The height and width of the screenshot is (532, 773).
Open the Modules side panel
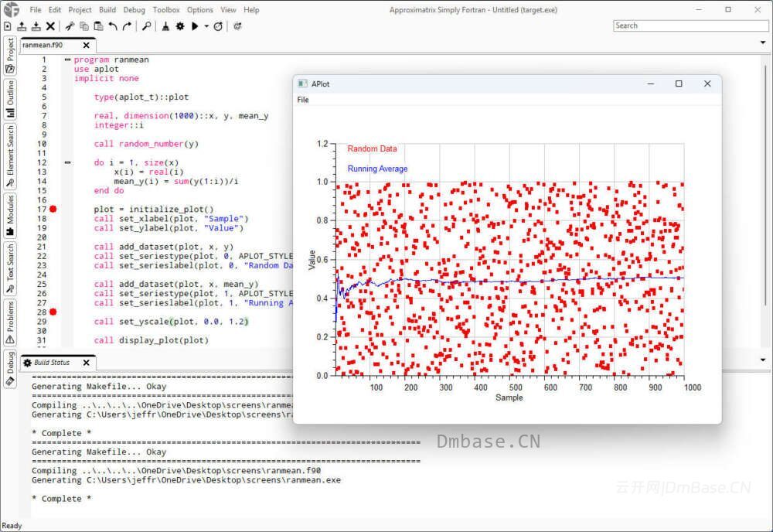(10, 216)
